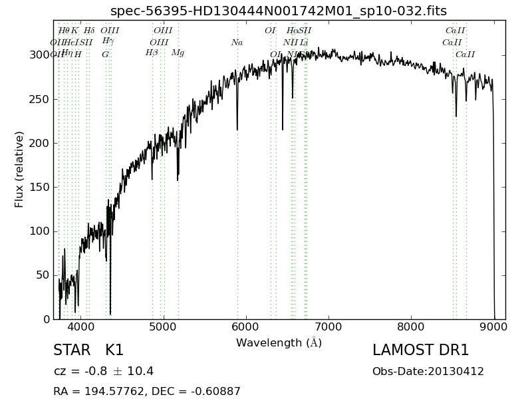Click the 'DEC = -0.60887' coordinate text
This screenshot has height=399, width=532.
[x=196, y=391]
